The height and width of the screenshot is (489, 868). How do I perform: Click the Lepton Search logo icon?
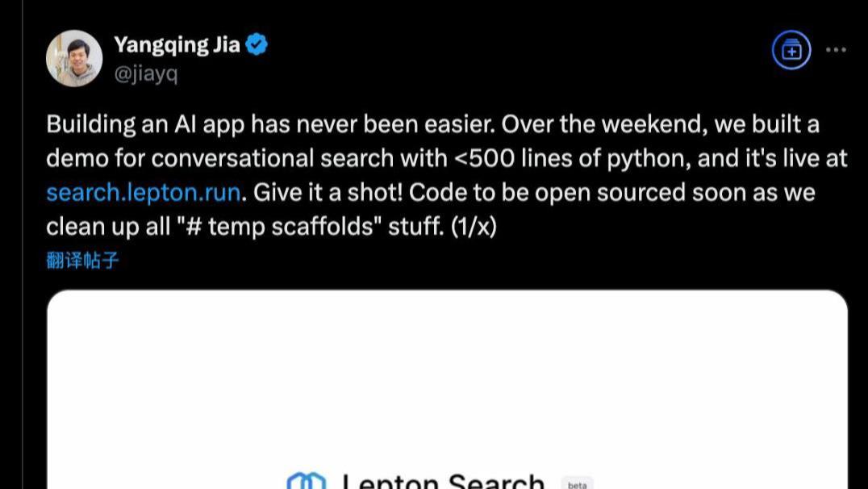pyautogui.click(x=306, y=483)
